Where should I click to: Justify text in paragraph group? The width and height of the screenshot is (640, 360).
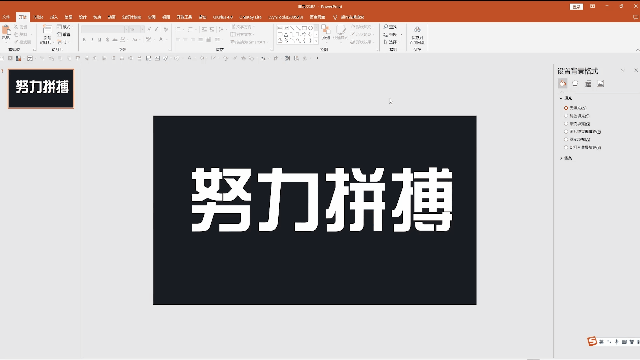200,40
